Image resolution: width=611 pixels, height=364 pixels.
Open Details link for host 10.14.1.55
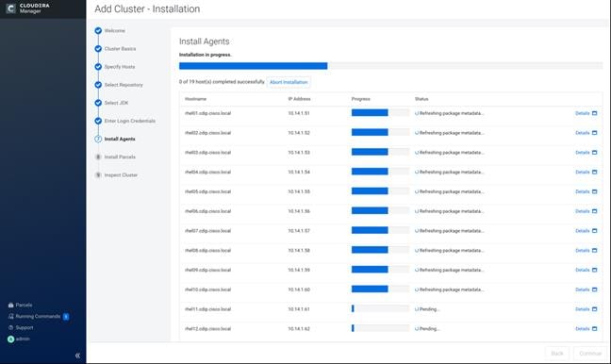tap(582, 191)
